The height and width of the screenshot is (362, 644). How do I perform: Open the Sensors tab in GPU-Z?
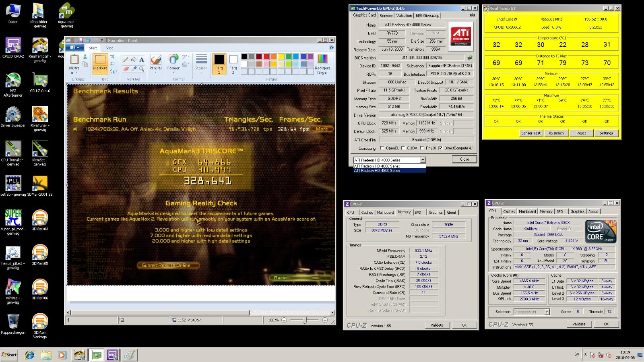click(386, 16)
